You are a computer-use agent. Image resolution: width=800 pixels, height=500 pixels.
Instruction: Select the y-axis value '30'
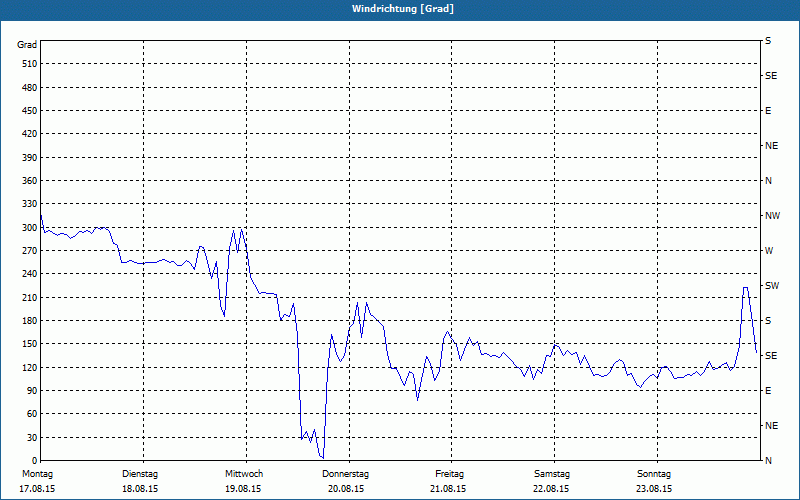tap(32, 438)
